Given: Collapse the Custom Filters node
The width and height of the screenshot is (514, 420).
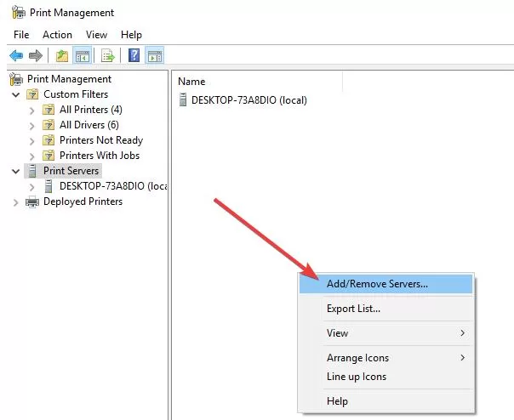Looking at the screenshot, I should pyautogui.click(x=15, y=95).
